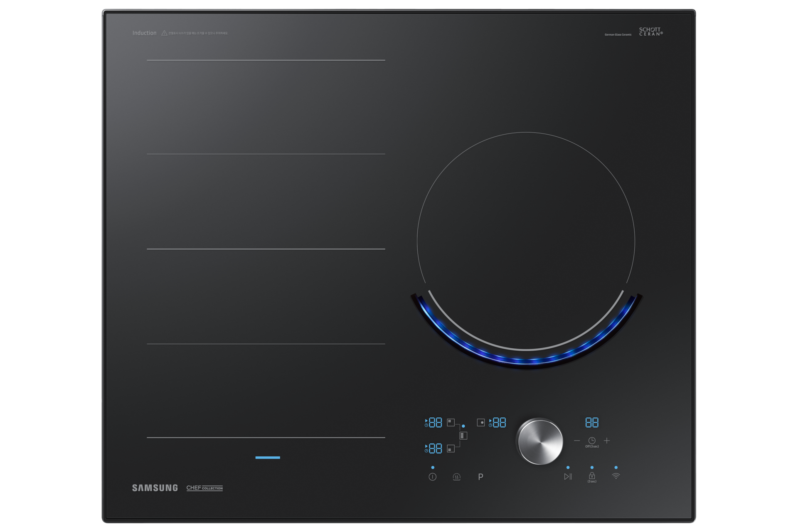Click the Schott Ceran logo
This screenshot has width=798, height=532.
click(650, 32)
